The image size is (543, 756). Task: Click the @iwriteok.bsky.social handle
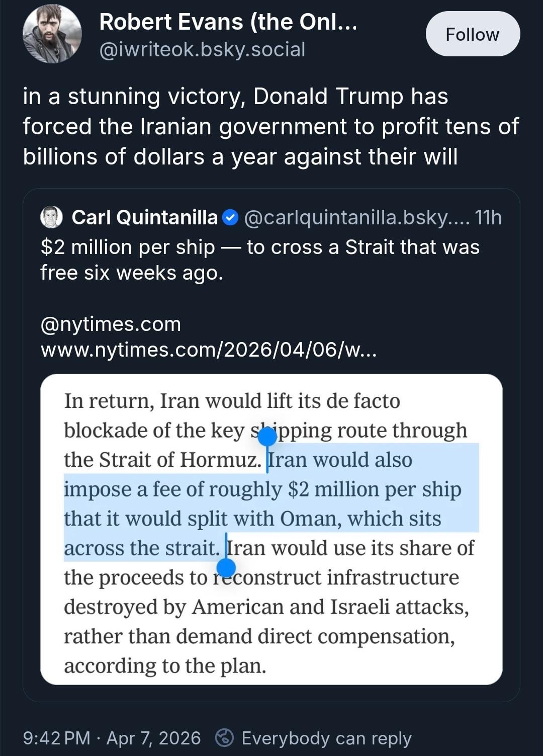202,50
